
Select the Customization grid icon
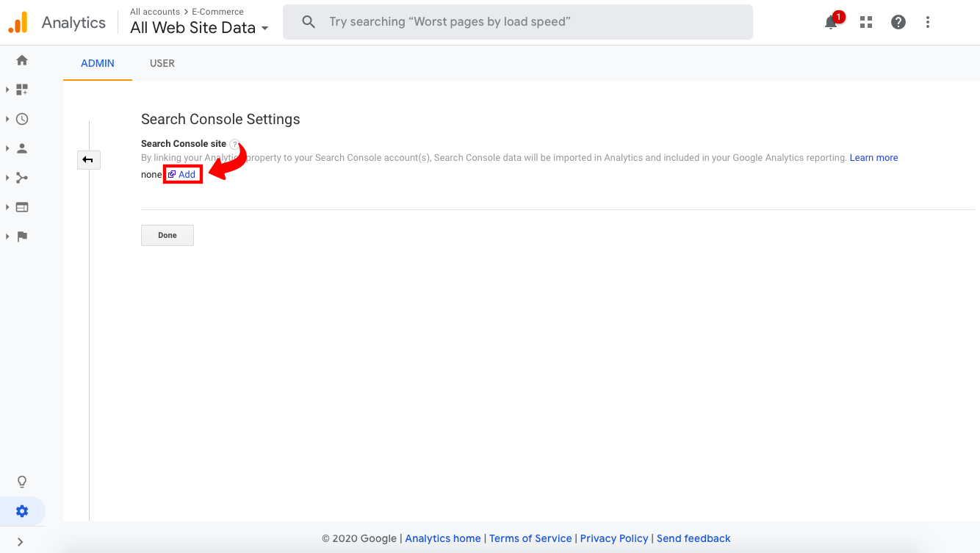coord(21,89)
